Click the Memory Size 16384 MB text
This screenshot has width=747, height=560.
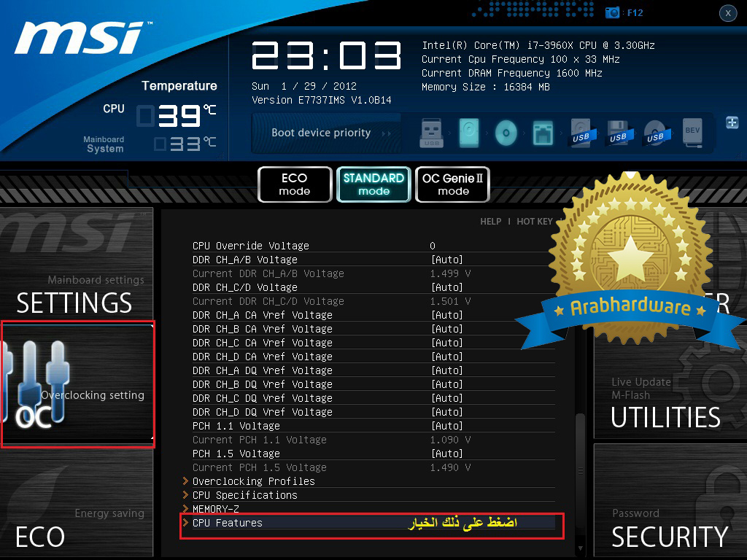point(485,87)
